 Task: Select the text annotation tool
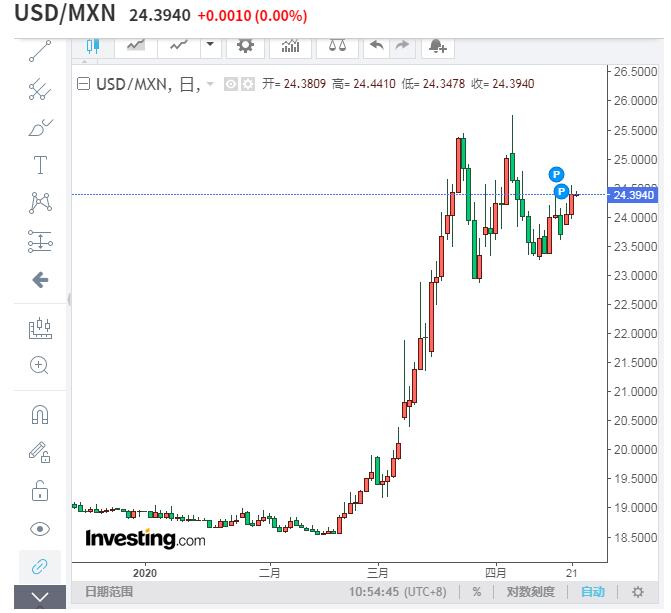(40, 164)
